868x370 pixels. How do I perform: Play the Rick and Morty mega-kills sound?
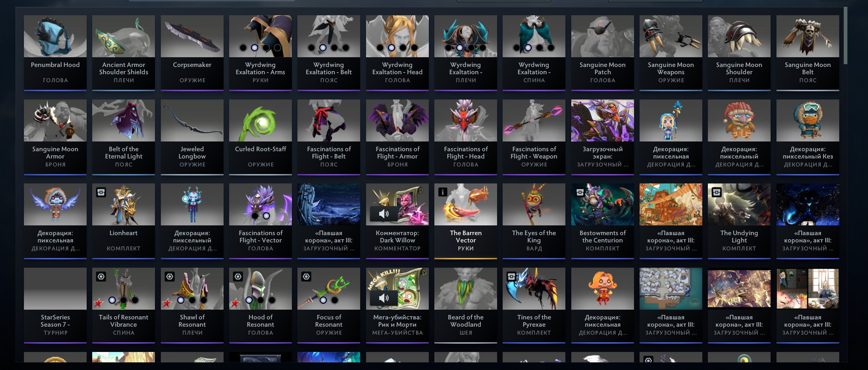click(x=383, y=298)
